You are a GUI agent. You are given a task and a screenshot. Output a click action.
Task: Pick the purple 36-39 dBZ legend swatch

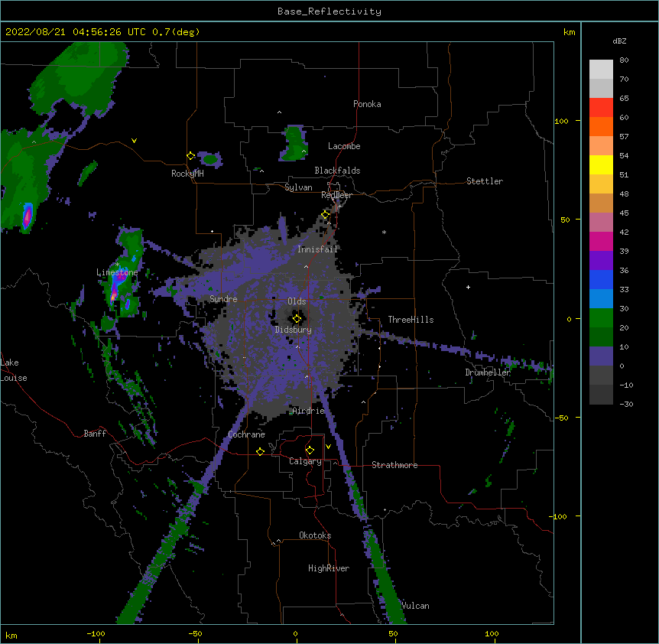[x=601, y=261]
